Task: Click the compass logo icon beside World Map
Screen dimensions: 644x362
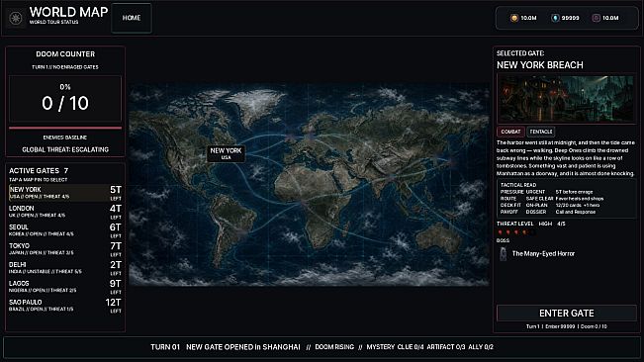Action: 16,18
